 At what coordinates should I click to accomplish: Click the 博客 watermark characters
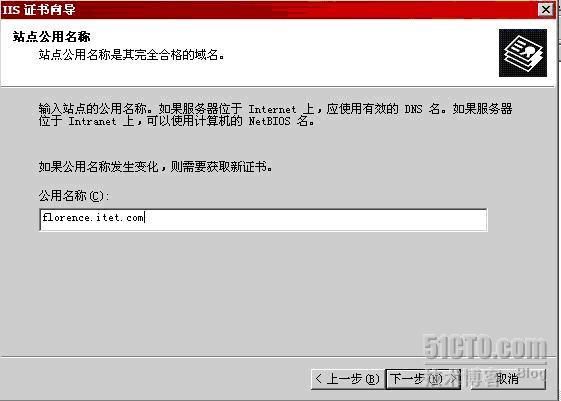pos(482,380)
